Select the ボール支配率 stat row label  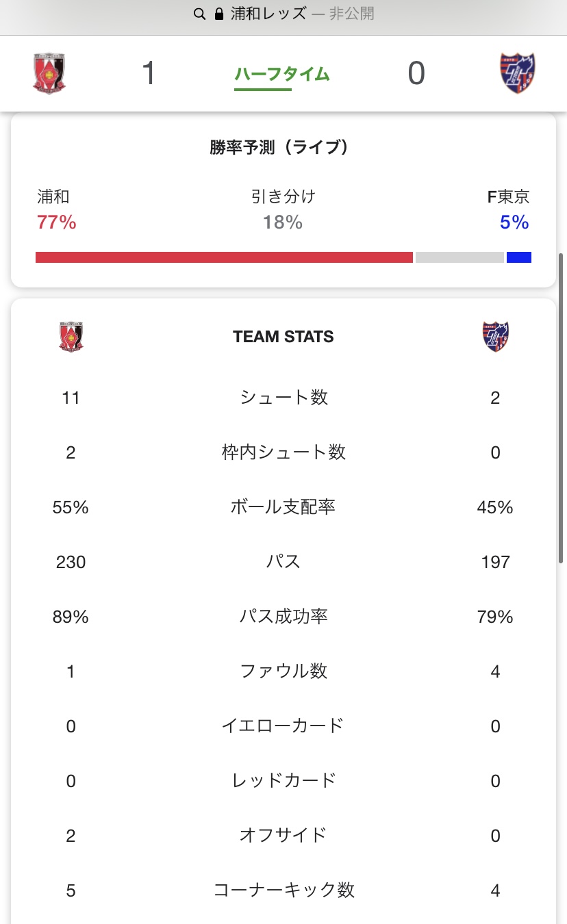coord(283,507)
